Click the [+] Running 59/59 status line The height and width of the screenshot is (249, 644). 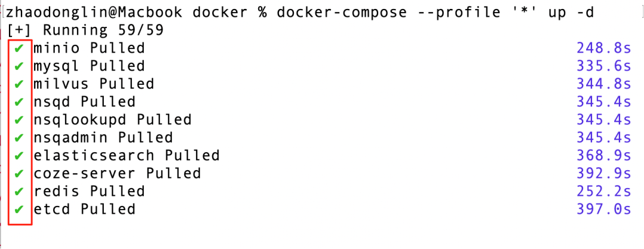click(85, 30)
